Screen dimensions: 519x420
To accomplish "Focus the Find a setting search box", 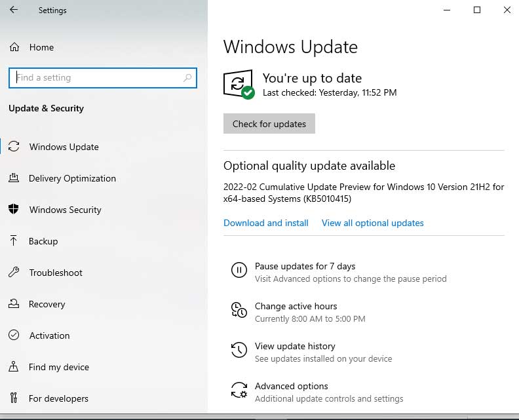I will click(103, 78).
